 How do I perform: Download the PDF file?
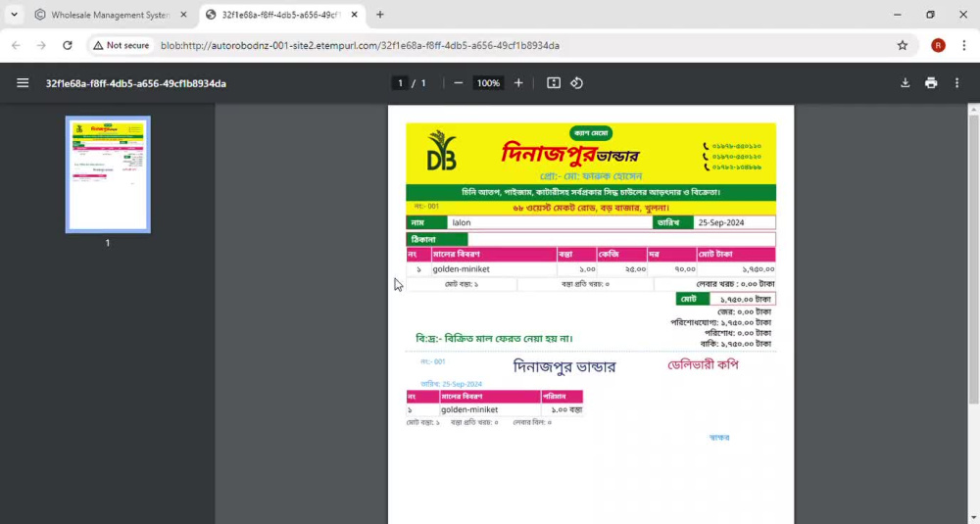click(x=905, y=83)
